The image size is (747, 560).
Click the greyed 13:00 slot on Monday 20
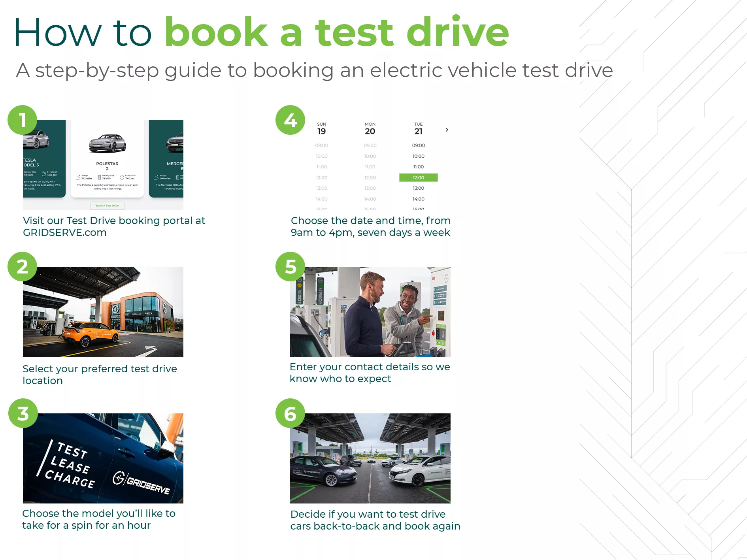(x=370, y=188)
